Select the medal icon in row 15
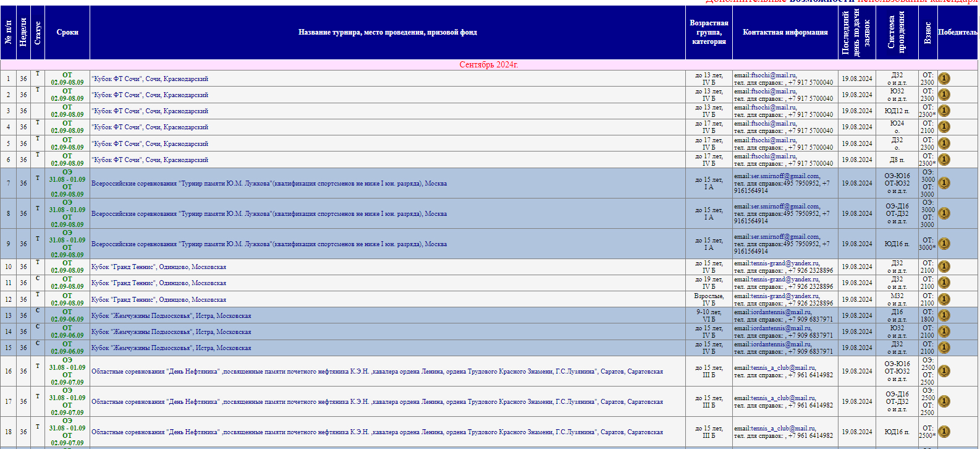This screenshot has height=449, width=980. (944, 348)
